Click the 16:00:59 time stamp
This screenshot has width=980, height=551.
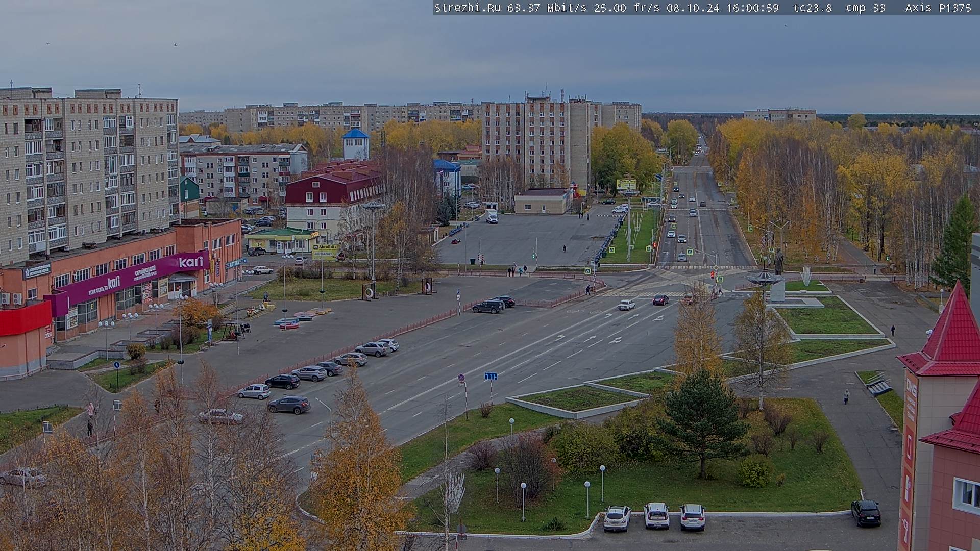point(753,8)
